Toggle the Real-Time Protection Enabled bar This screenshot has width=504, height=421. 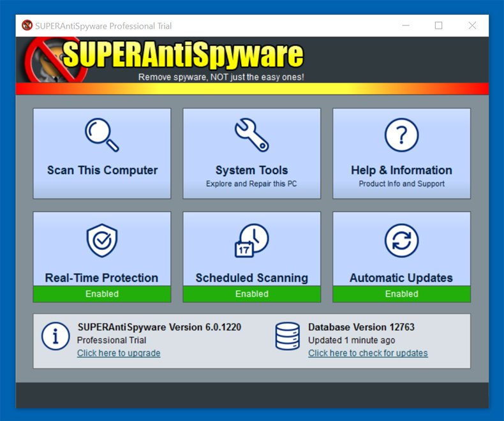click(x=102, y=293)
